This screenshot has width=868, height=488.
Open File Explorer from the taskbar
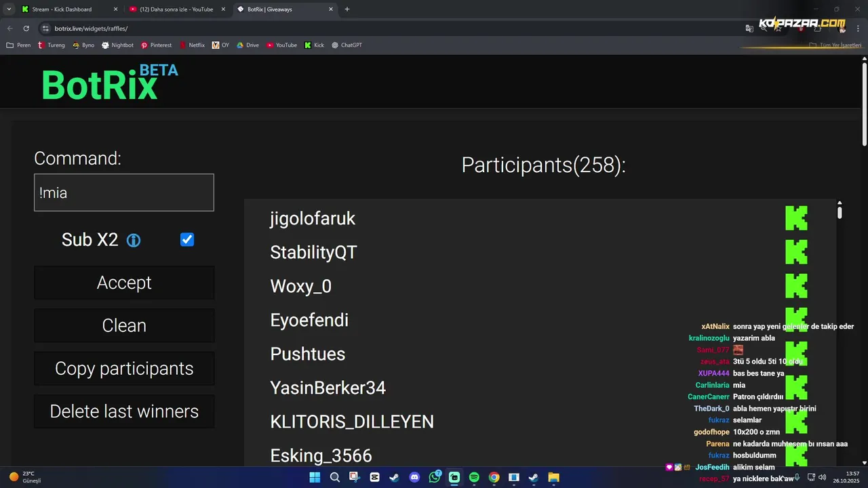pyautogui.click(x=553, y=477)
